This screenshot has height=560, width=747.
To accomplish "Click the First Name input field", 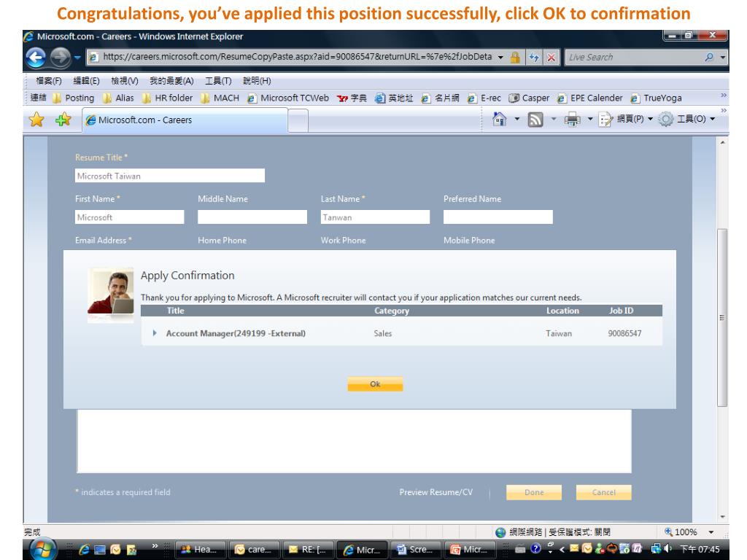I will tap(130, 217).
